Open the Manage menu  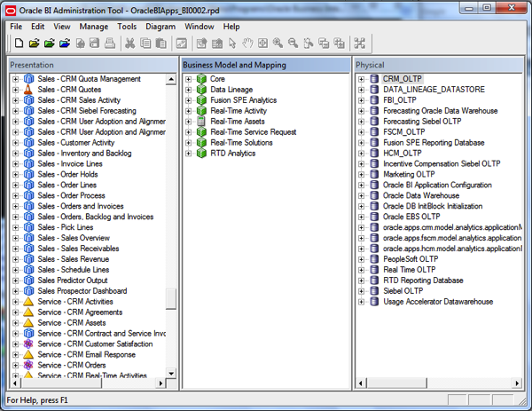tap(94, 27)
